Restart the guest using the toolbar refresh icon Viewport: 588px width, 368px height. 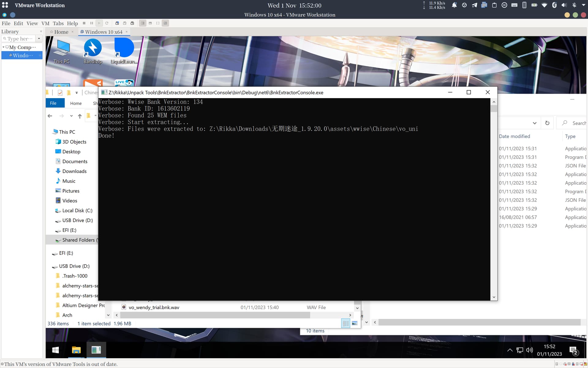[x=107, y=23]
